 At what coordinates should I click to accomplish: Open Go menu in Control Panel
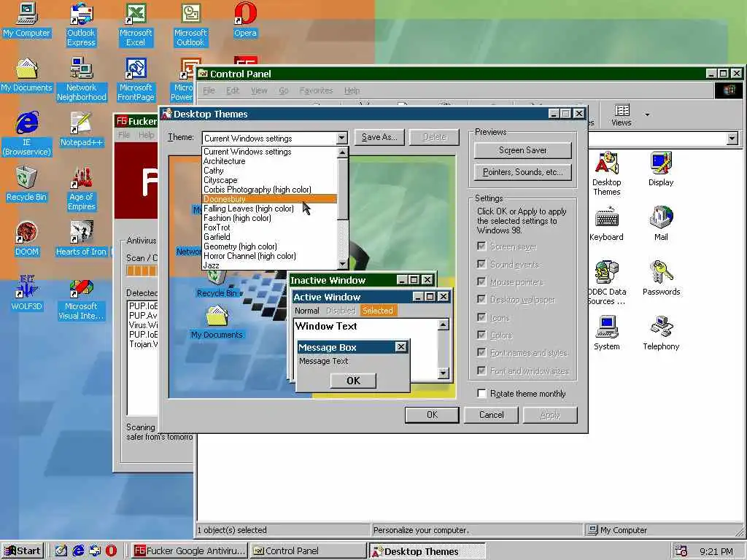tap(284, 90)
